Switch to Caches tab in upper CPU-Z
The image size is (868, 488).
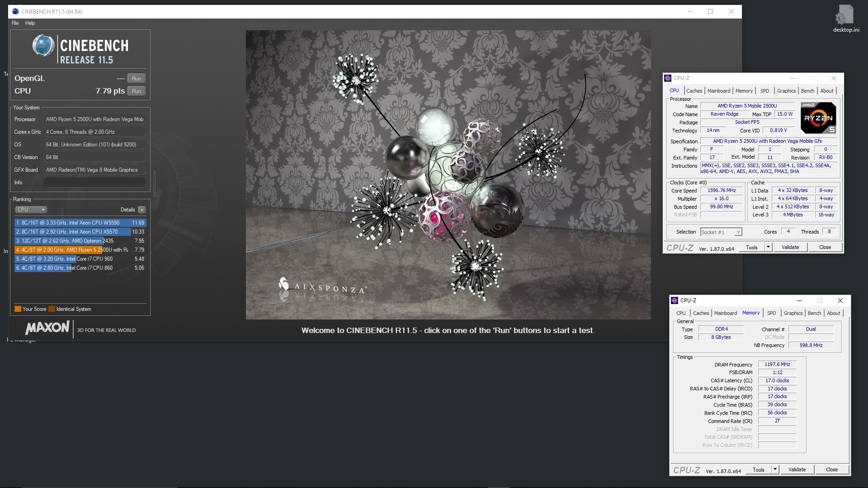click(x=694, y=91)
